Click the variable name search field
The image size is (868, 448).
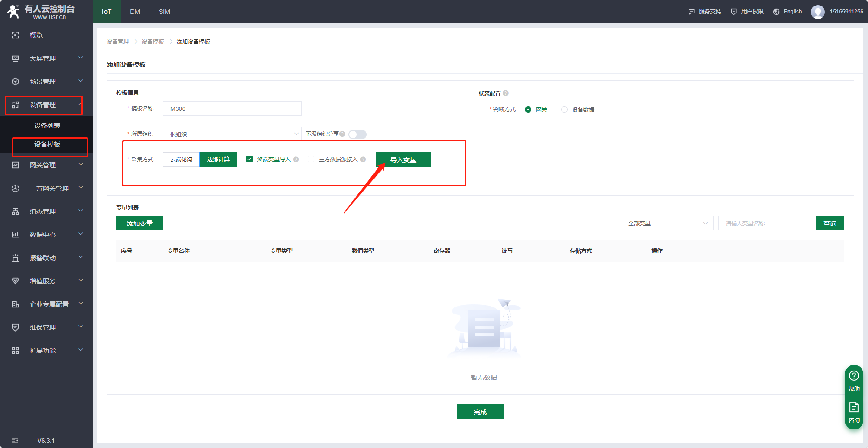pyautogui.click(x=764, y=223)
